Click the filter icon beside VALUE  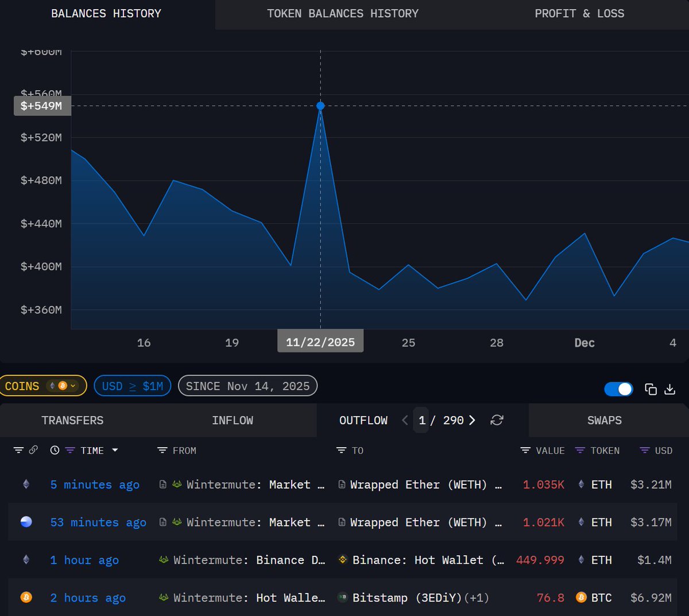524,451
